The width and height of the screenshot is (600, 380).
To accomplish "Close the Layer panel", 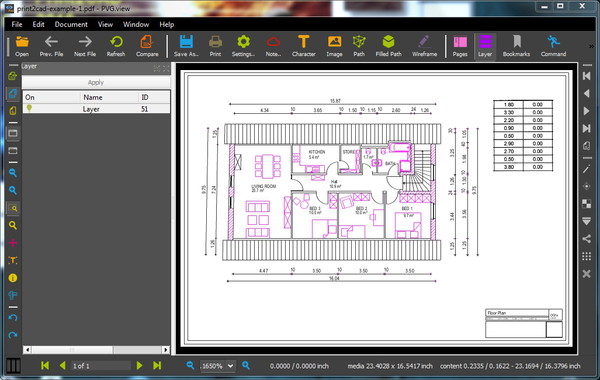I will (x=166, y=68).
